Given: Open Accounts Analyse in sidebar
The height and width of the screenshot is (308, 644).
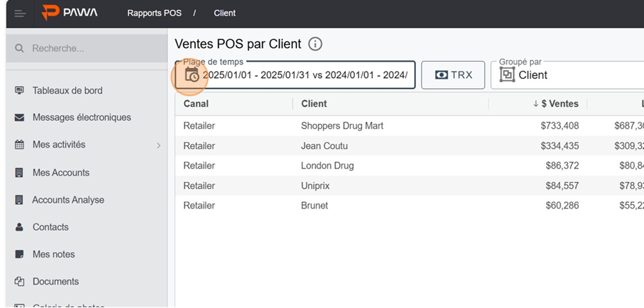Looking at the screenshot, I should pyautogui.click(x=68, y=200).
